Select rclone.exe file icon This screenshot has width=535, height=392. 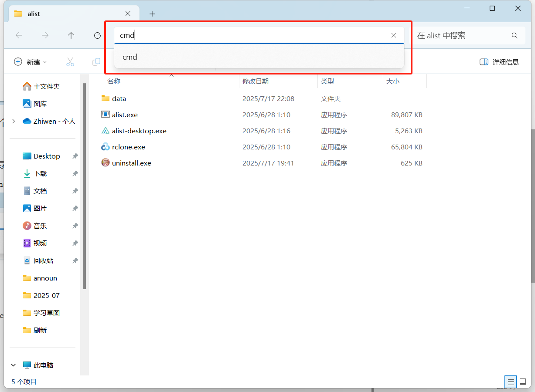coord(106,147)
